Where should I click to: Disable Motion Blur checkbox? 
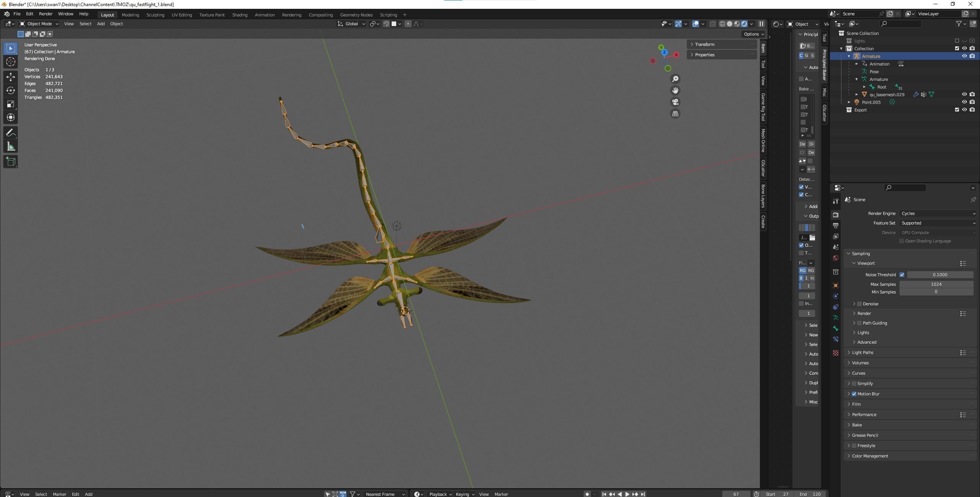pyautogui.click(x=854, y=394)
